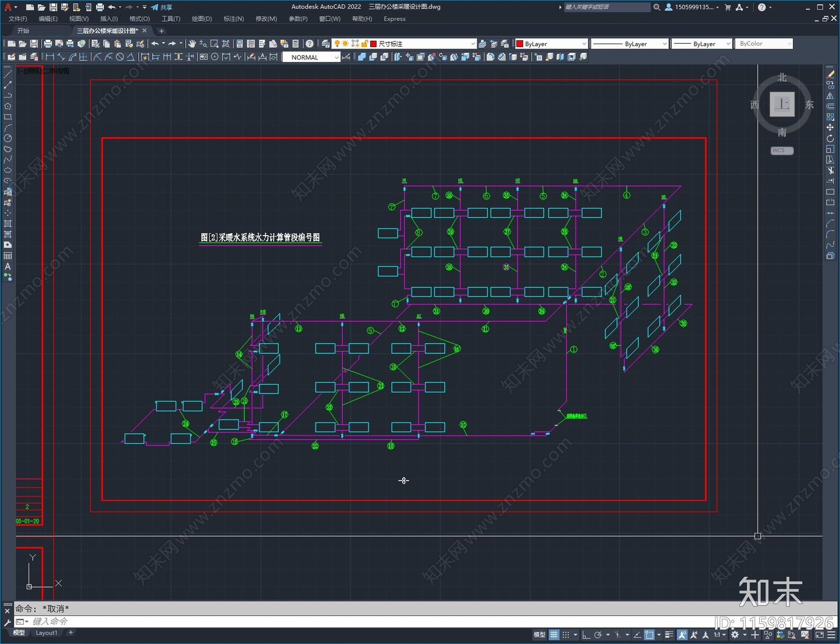The width and height of the screenshot is (840, 644).
Task: Open the 修改(M) menu
Action: pyautogui.click(x=266, y=19)
